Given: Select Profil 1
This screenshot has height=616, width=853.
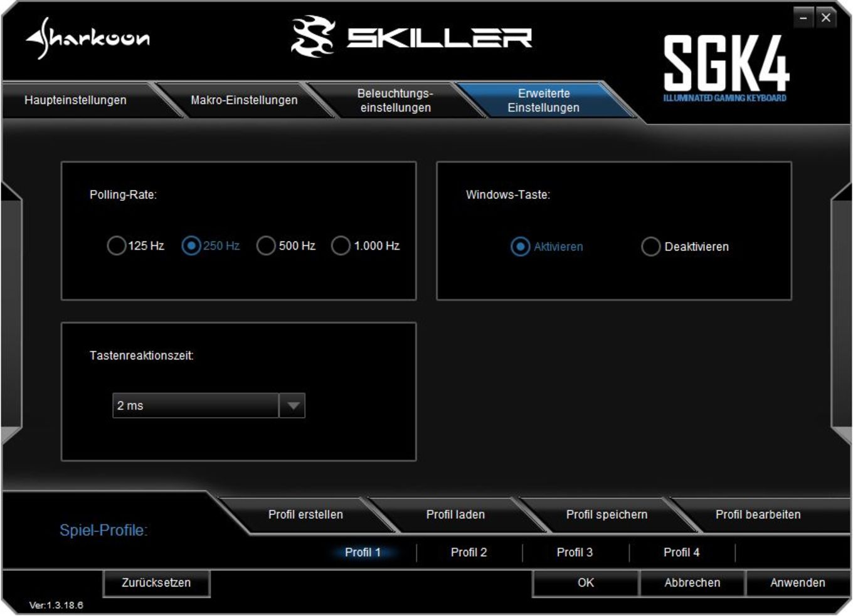Looking at the screenshot, I should click(363, 552).
